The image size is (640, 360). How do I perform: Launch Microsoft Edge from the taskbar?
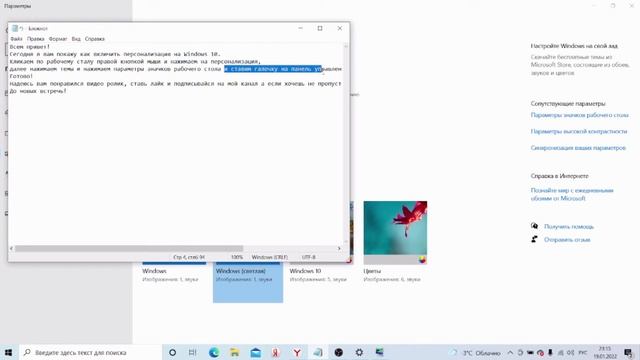coord(214,352)
